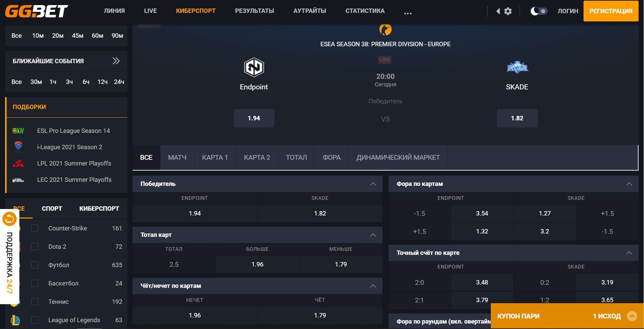644x329 pixels.
Task: Open the more menu (three dots)
Action: coord(408,13)
